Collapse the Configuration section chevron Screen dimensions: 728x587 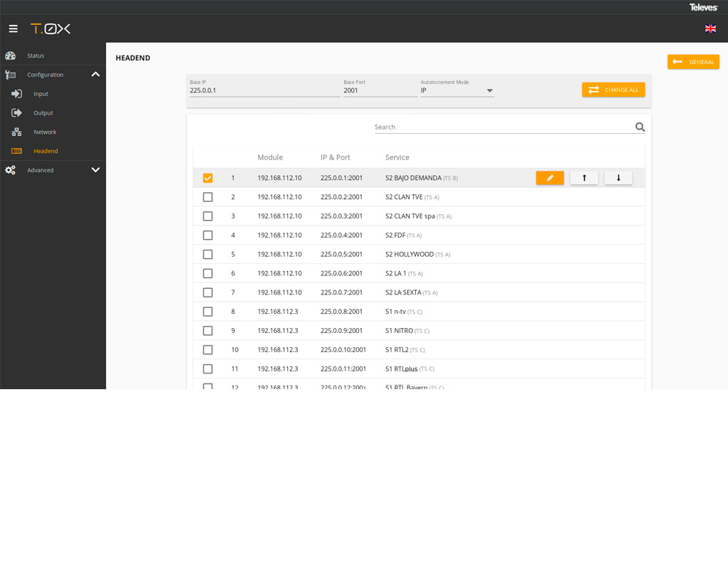[x=96, y=75]
